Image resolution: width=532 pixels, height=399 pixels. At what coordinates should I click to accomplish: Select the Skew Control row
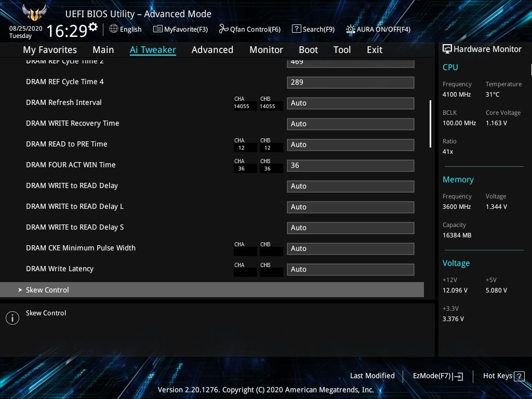212,290
